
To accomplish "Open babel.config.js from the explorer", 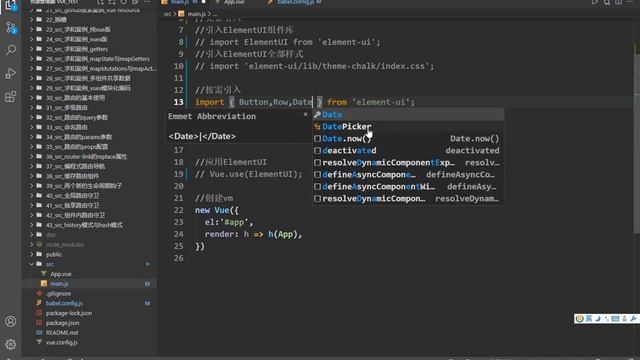I will pos(64,303).
